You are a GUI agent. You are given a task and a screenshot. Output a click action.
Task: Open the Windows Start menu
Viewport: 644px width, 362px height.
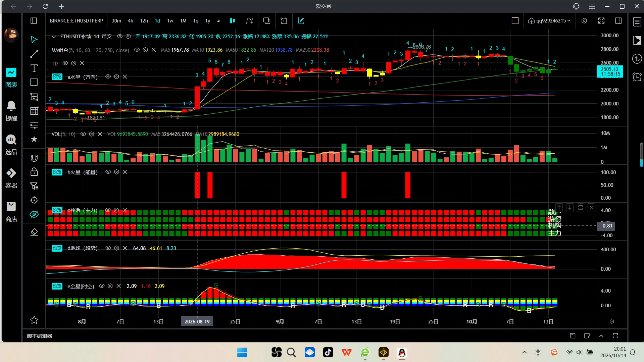point(242,353)
